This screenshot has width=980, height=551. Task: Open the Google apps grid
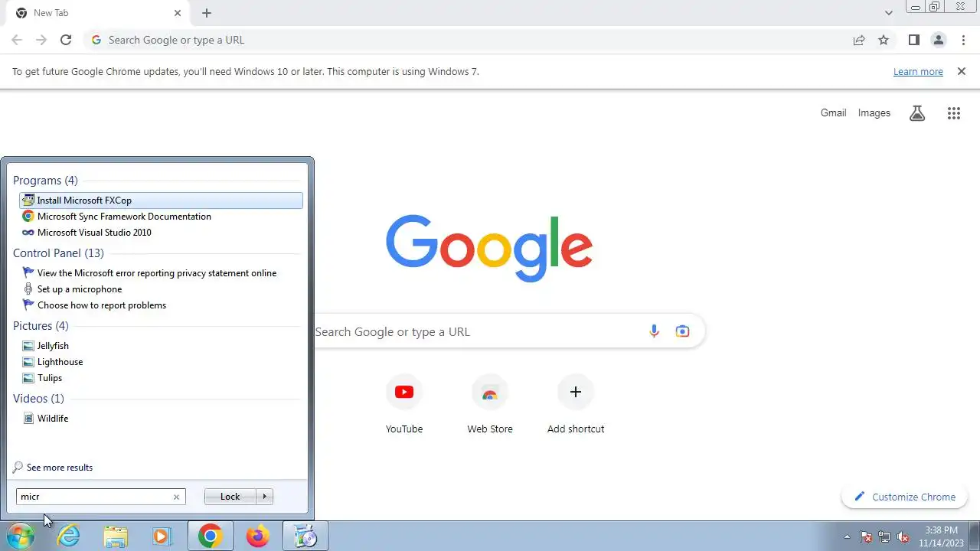pos(953,113)
